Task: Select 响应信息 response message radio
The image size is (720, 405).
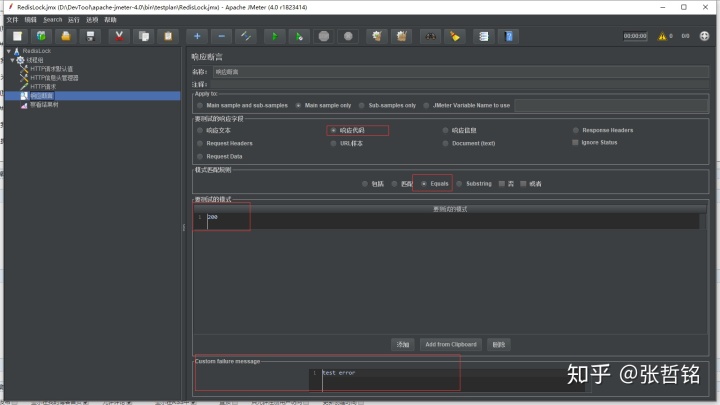Action: 460,130
